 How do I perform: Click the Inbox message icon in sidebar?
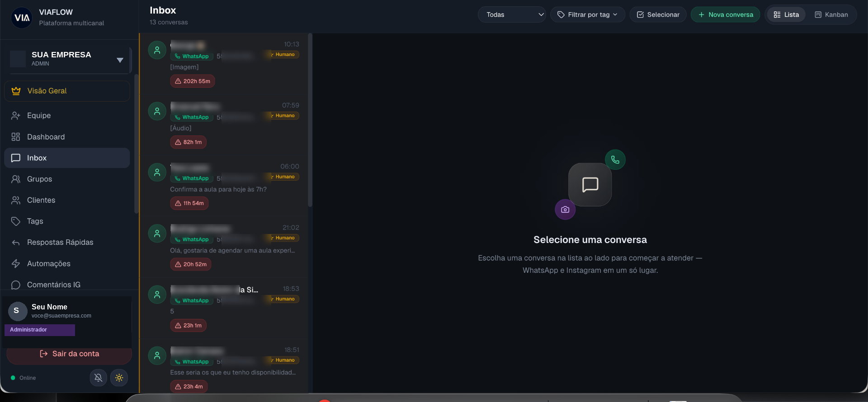pos(16,158)
